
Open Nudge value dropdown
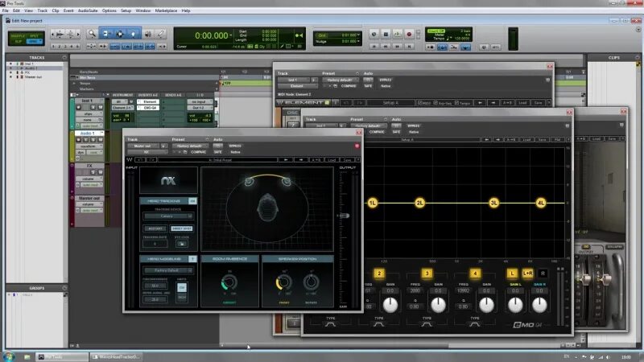point(359,42)
